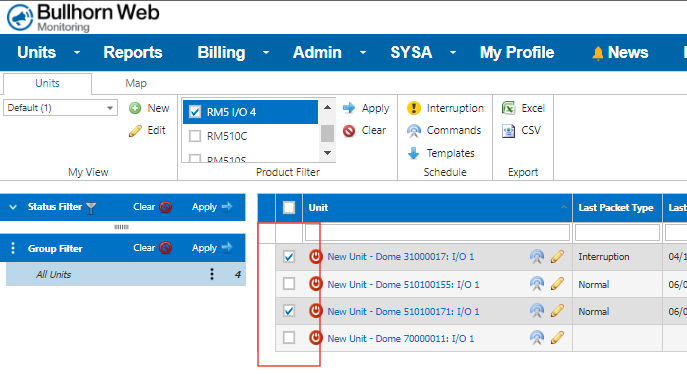This screenshot has width=687, height=375.
Task: Click the Bullhorn Web megaphone logo
Action: pos(20,18)
